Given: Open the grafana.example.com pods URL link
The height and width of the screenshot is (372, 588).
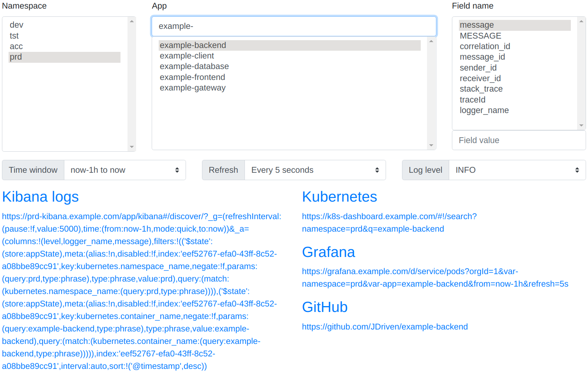Looking at the screenshot, I should click(435, 278).
